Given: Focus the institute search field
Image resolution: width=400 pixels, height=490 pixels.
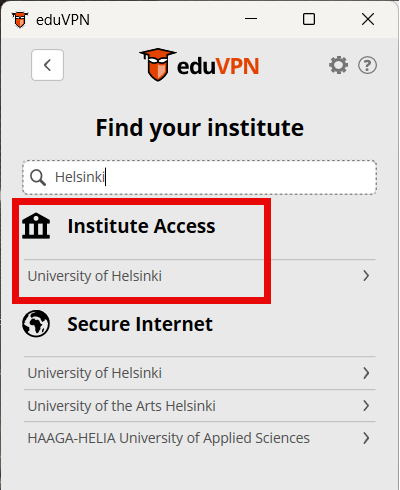Looking at the screenshot, I should coord(200,177).
